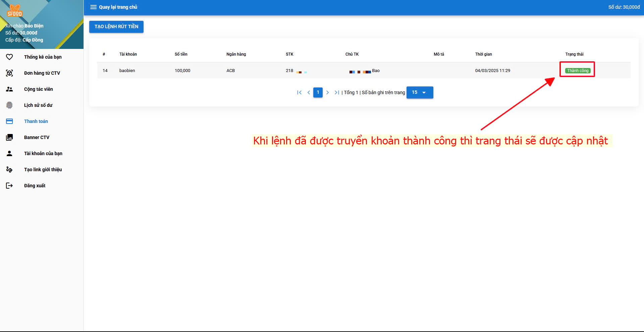Jump to the last page
This screenshot has width=644, height=332.
pos(336,92)
